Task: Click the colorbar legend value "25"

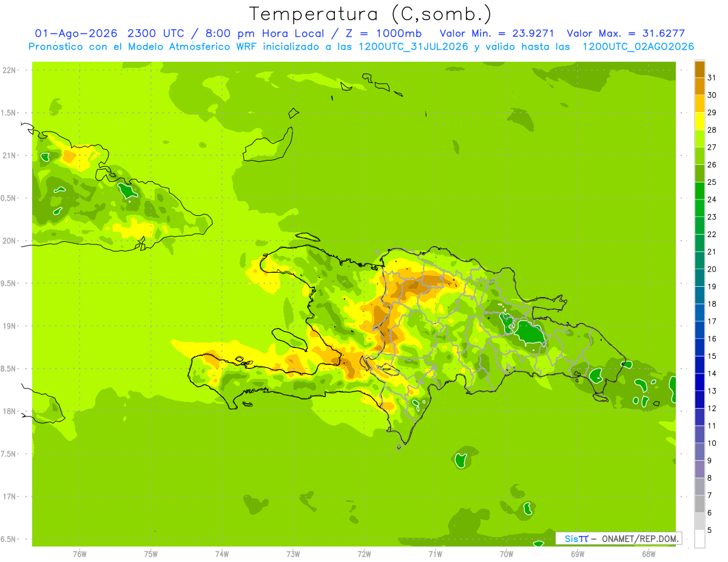Action: (x=712, y=182)
